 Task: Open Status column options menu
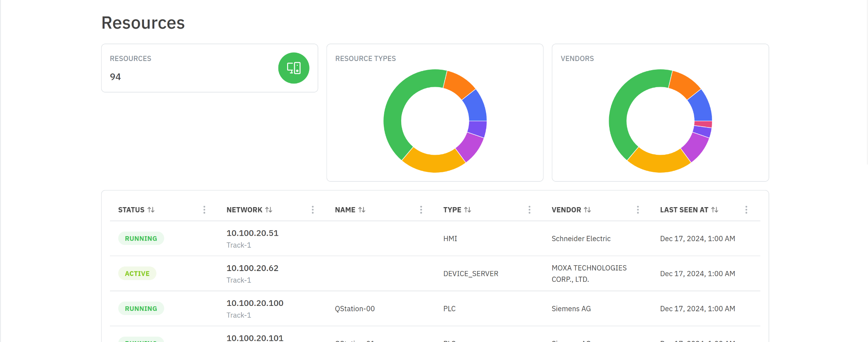204,210
